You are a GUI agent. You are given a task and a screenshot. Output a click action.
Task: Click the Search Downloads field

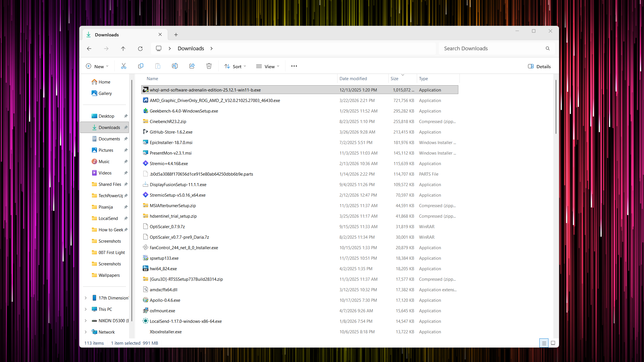click(x=496, y=49)
